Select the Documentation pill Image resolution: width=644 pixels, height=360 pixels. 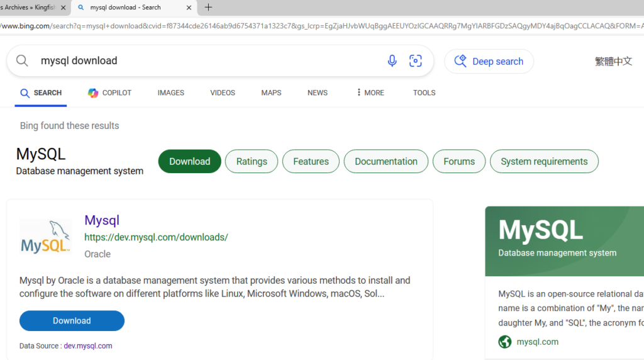point(386,161)
